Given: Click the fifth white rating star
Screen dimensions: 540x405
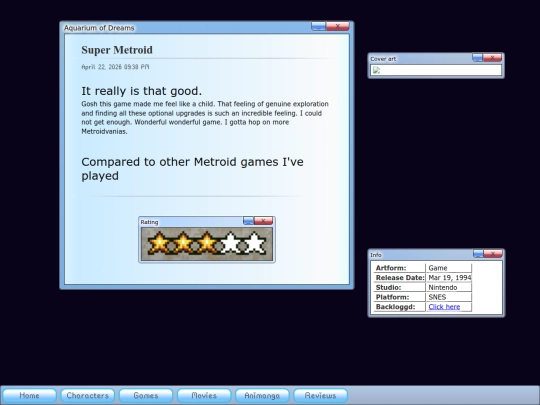Looking at the screenshot, I should pos(255,243).
